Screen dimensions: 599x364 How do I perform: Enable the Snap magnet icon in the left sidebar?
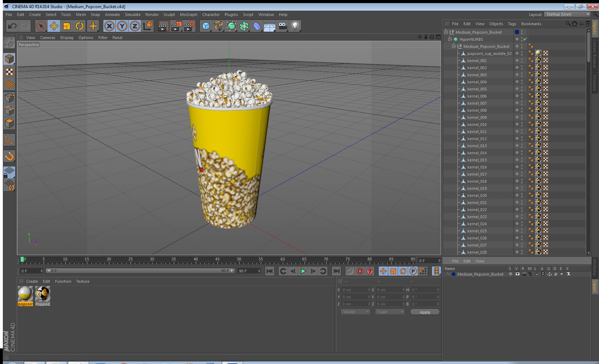9,156
